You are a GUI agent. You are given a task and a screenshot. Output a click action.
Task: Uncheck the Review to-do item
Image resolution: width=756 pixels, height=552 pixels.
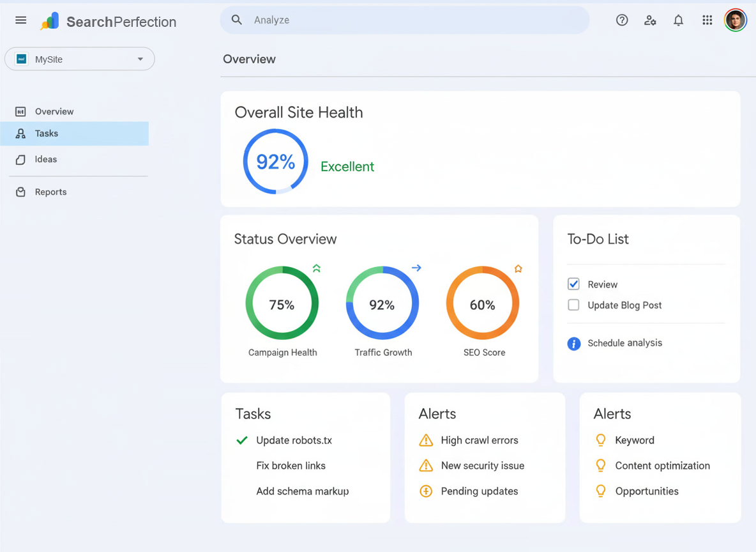point(573,284)
